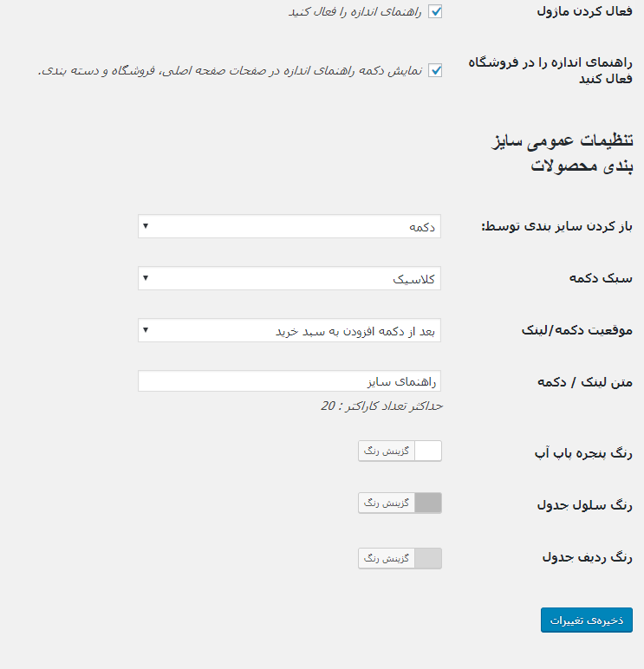Expand the 'سبک دکمه' dropdown showing کلاسیک
The height and width of the screenshot is (669, 644).
coord(289,278)
